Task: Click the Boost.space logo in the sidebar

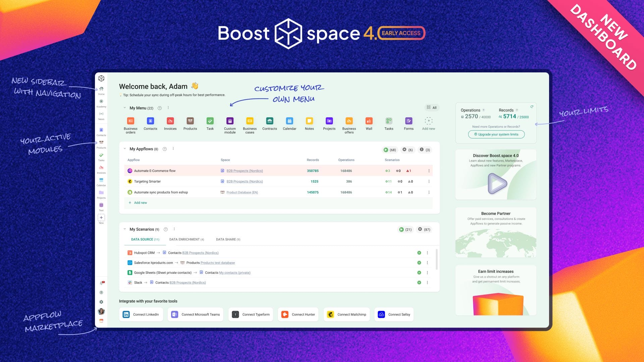Action: 101,78
